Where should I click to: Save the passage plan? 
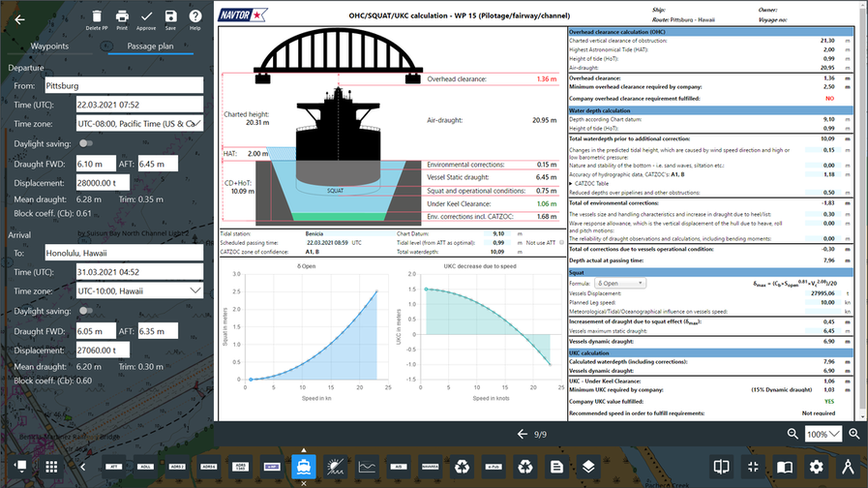click(170, 19)
